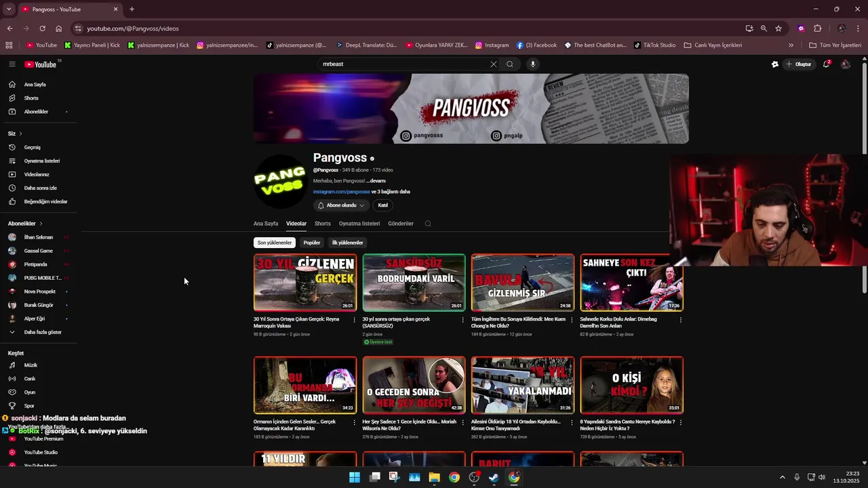Open Bavula Gizlenmiş Sır video thumbnail
Image resolution: width=868 pixels, height=488 pixels.
coord(523,282)
